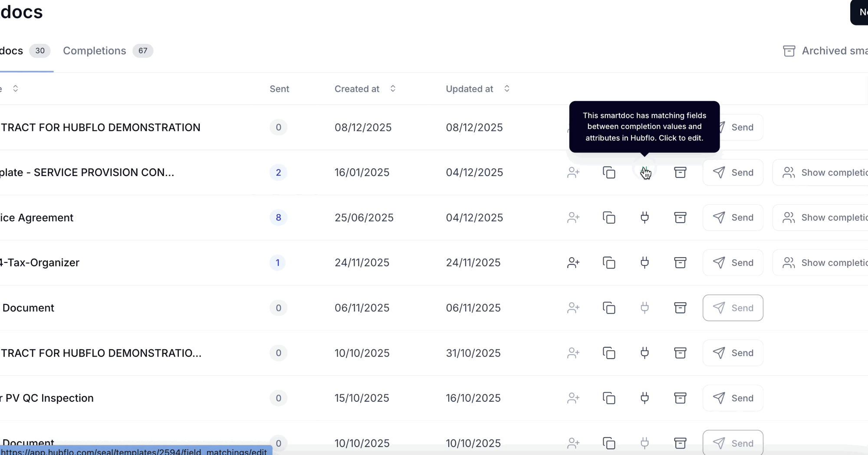Duplicate smartdoc updated 31/10/2025
The height and width of the screenshot is (455, 868).
click(609, 353)
